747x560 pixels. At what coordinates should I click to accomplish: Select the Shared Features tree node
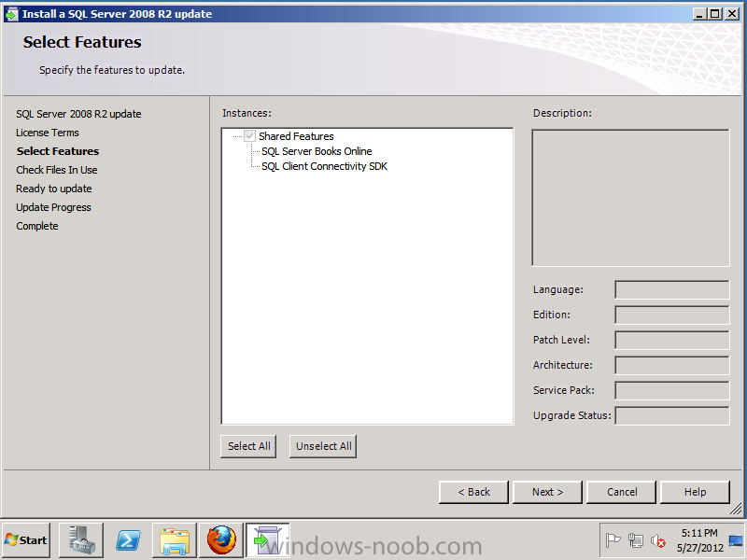[x=296, y=136]
